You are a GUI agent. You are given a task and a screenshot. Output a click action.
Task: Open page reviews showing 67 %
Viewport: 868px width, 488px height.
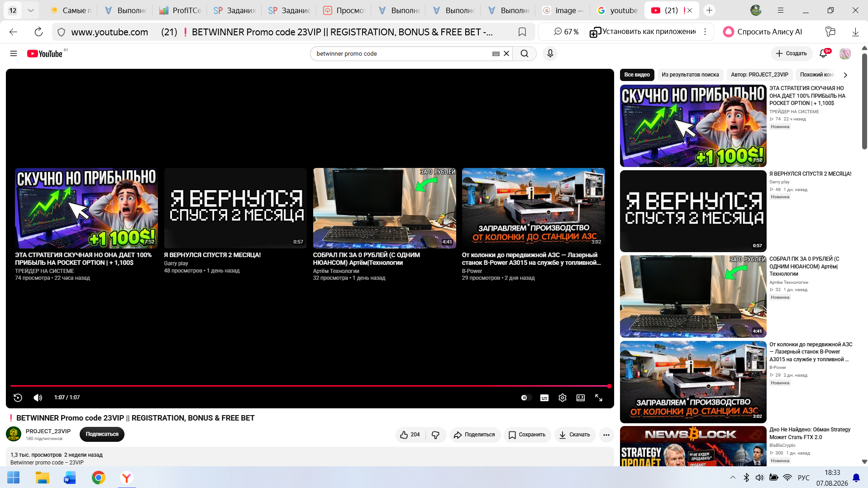[566, 32]
